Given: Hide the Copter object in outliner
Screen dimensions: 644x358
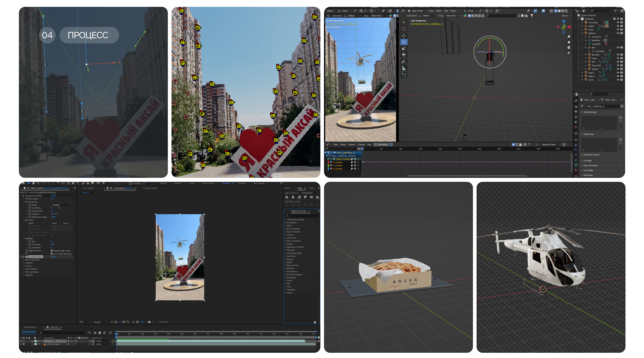Looking at the screenshot, I should [618, 26].
